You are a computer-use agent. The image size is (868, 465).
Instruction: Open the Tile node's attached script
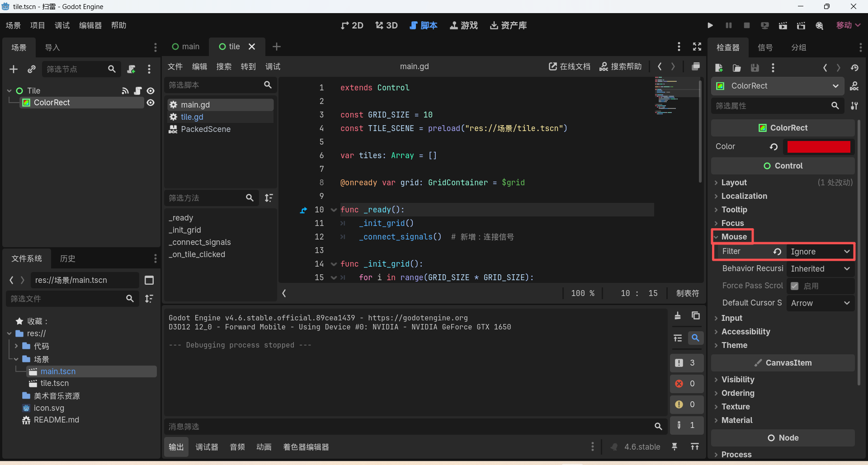[138, 91]
